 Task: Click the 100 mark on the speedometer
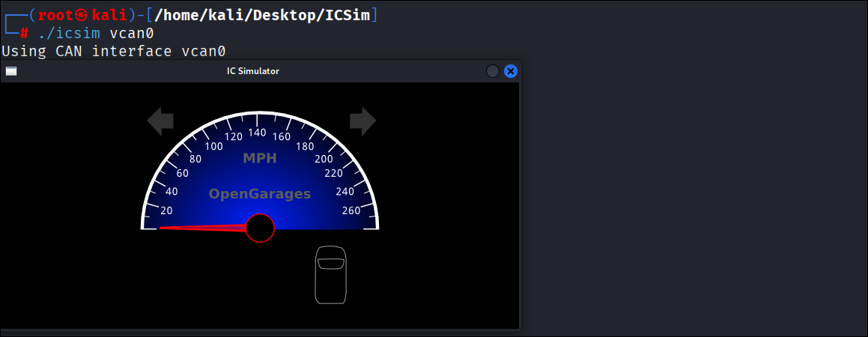213,147
